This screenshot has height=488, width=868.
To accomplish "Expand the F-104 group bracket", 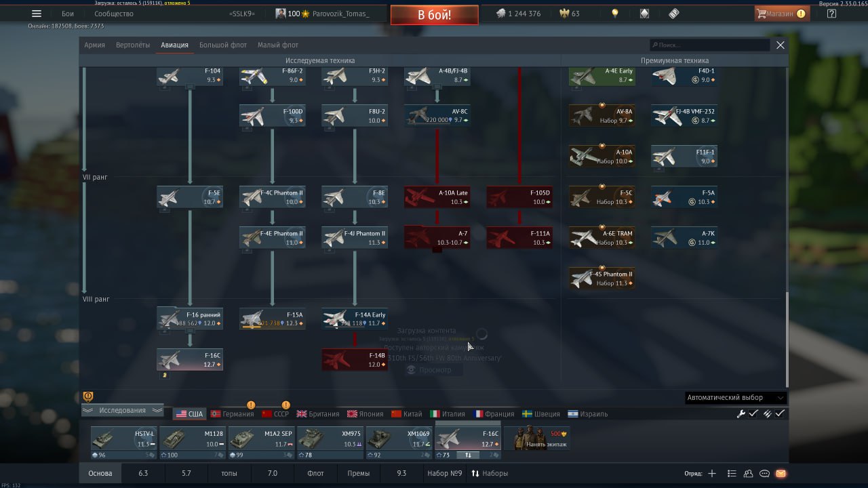I will coord(190,87).
